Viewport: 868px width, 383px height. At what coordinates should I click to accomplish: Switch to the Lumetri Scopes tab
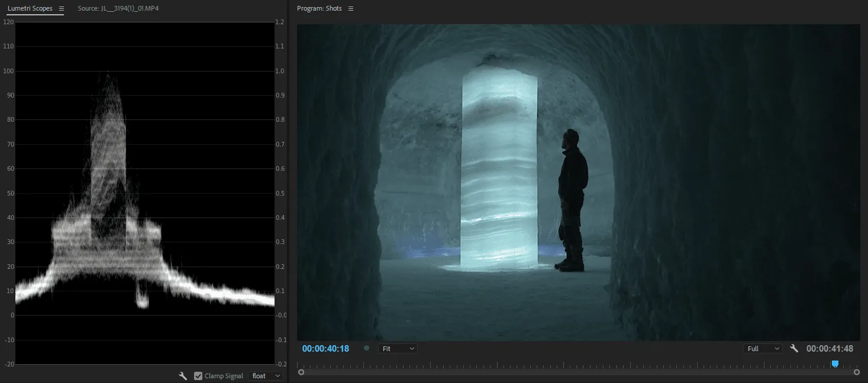[30, 9]
